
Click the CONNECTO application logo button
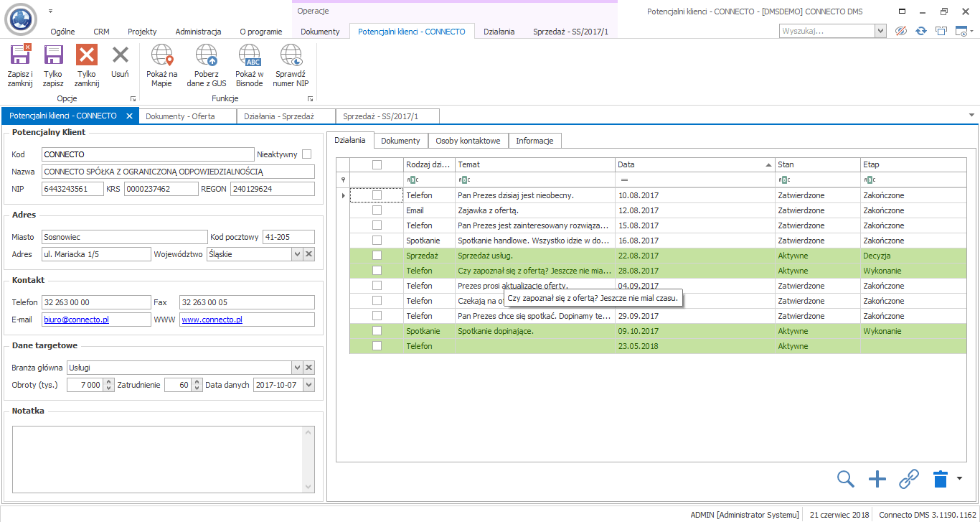tap(20, 19)
